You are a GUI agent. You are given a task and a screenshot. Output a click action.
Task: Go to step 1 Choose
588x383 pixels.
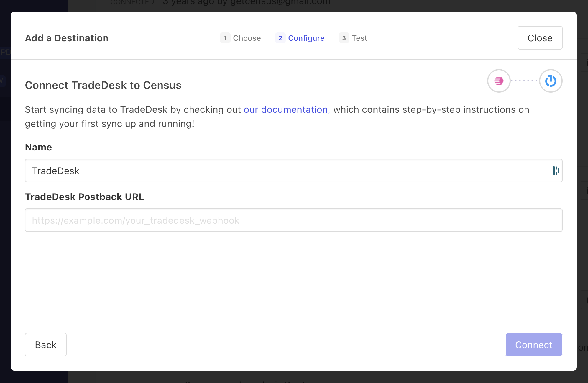(240, 38)
